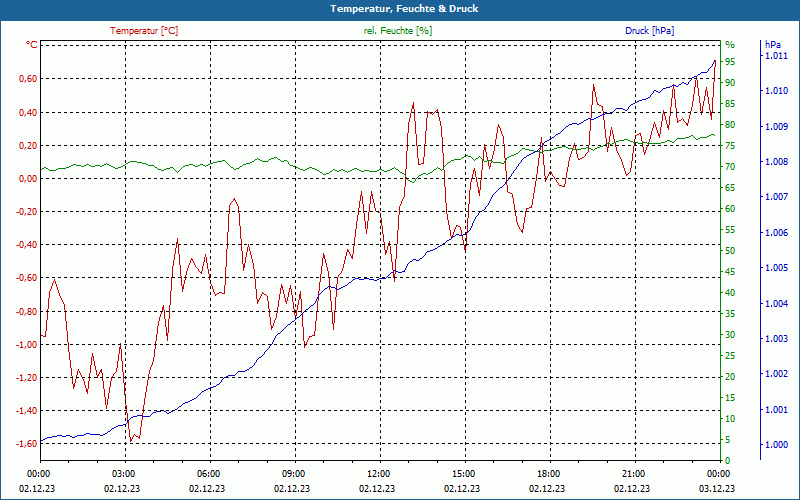
Task: Click humidity axis value '10'
Action: [x=730, y=418]
